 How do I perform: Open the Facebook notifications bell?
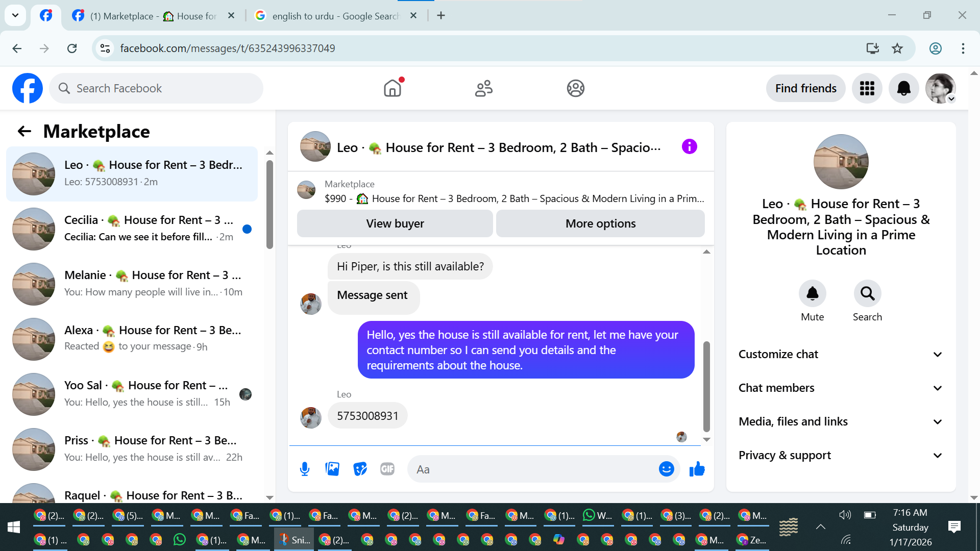(x=903, y=88)
